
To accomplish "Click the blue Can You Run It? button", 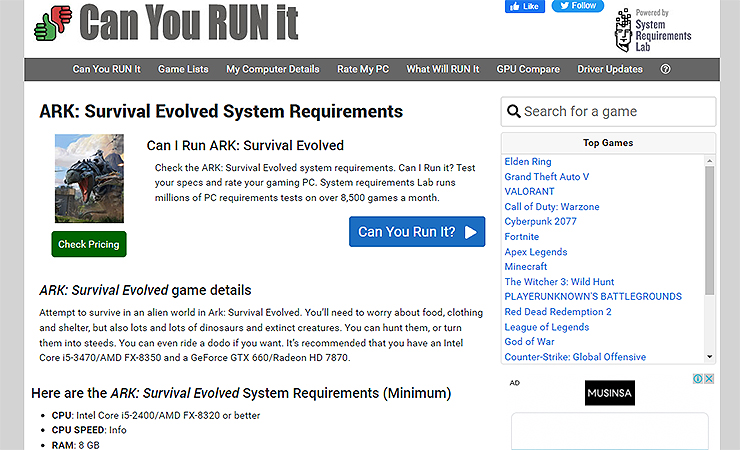I will (x=417, y=232).
